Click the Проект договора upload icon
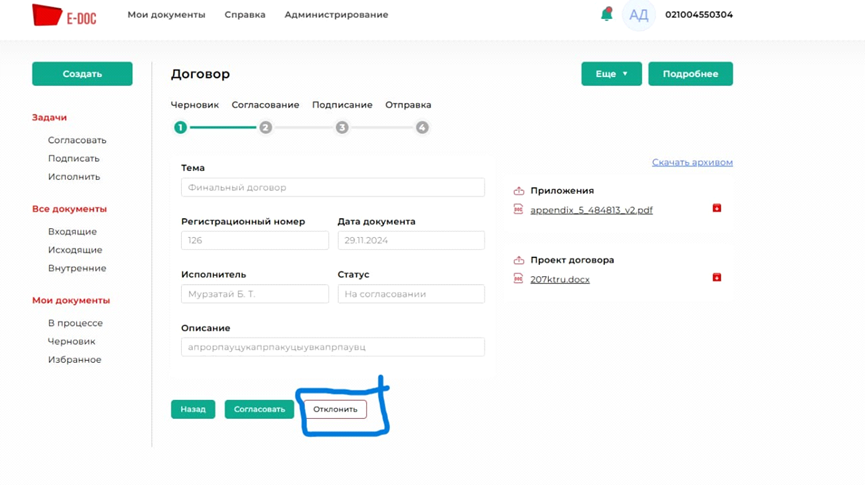 tap(518, 260)
